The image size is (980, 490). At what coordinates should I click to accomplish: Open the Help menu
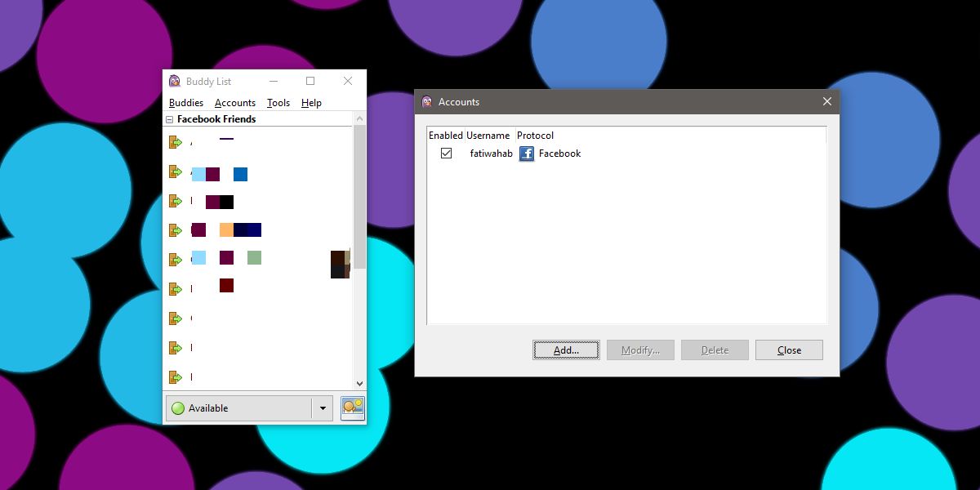tap(311, 103)
